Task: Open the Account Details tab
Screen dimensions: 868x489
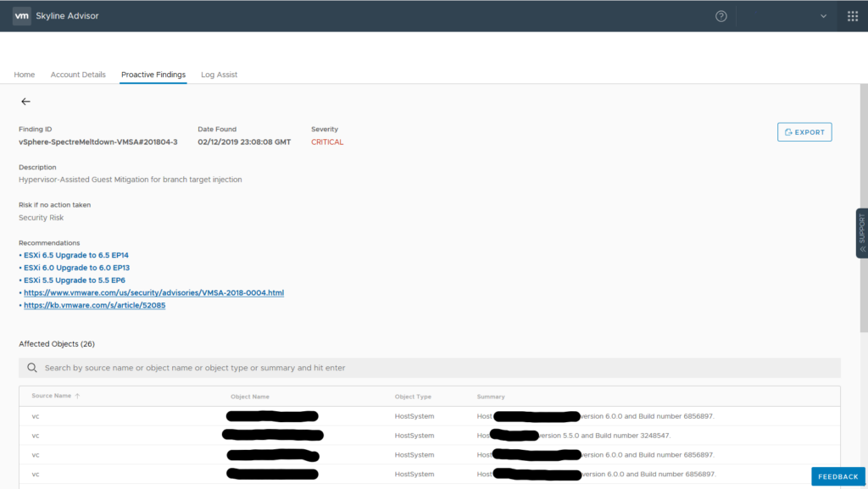Action: (78, 75)
